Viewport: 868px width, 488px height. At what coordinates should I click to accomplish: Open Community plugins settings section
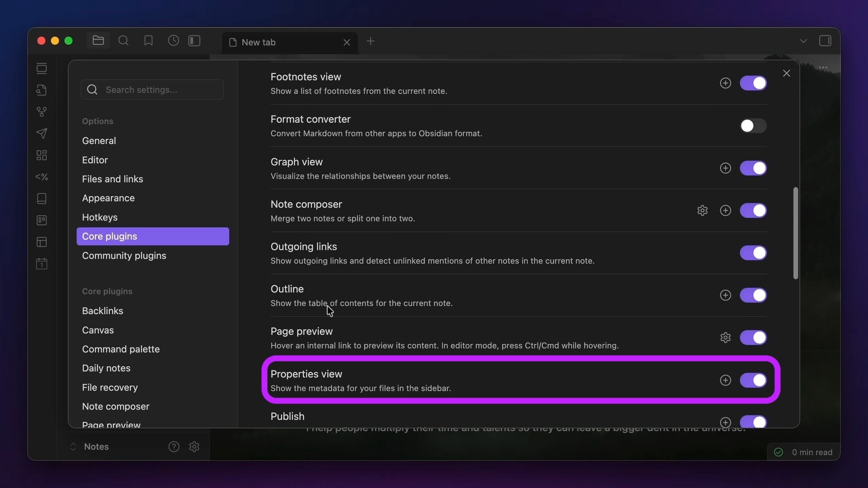point(124,256)
